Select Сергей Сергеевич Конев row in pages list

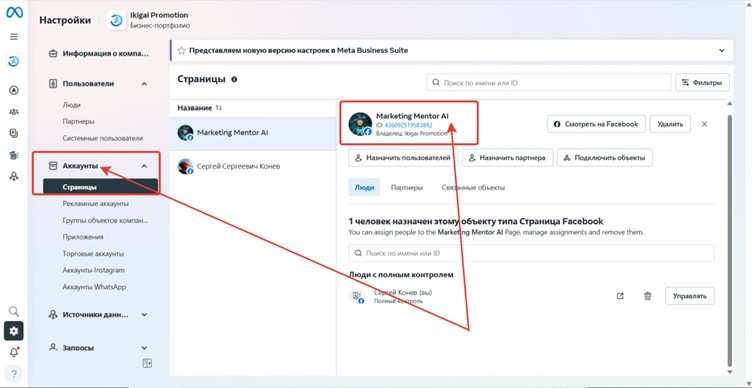pyautogui.click(x=253, y=166)
